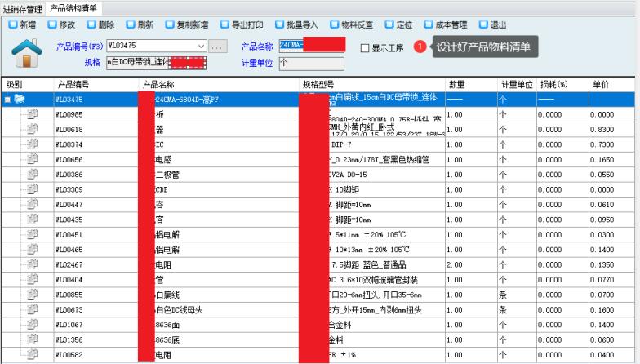Collapse the WL03475 root tree node
This screenshot has height=364, width=640.
[x=7, y=100]
